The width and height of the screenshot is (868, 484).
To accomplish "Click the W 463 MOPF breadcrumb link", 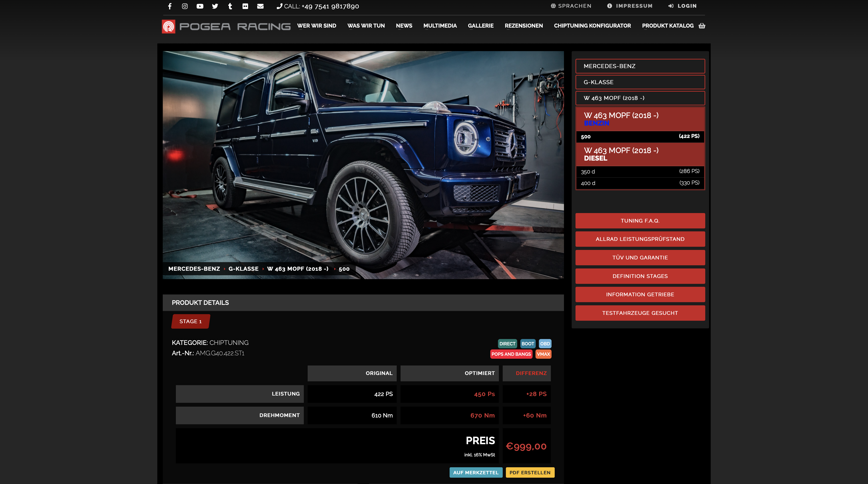I will [297, 269].
